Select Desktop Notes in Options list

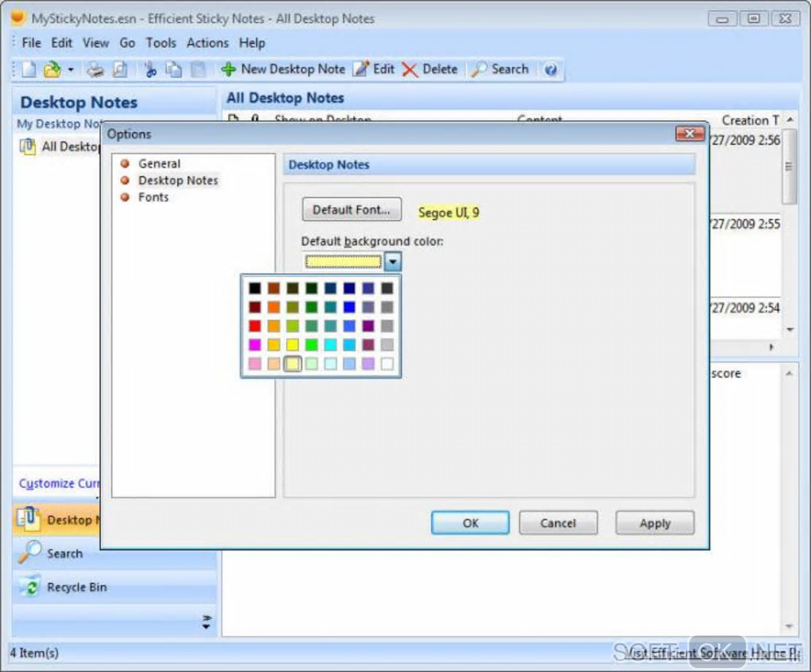[x=178, y=181]
